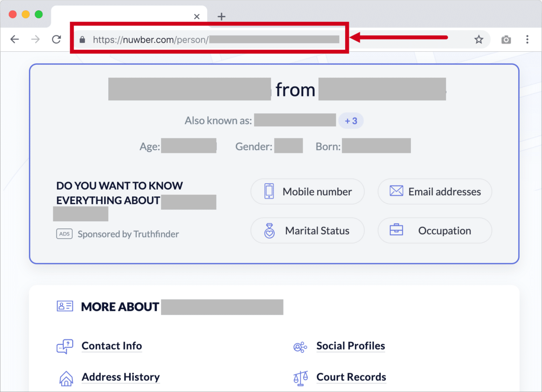The height and width of the screenshot is (392, 542).
Task: Open the Contact Info link
Action: tap(111, 346)
